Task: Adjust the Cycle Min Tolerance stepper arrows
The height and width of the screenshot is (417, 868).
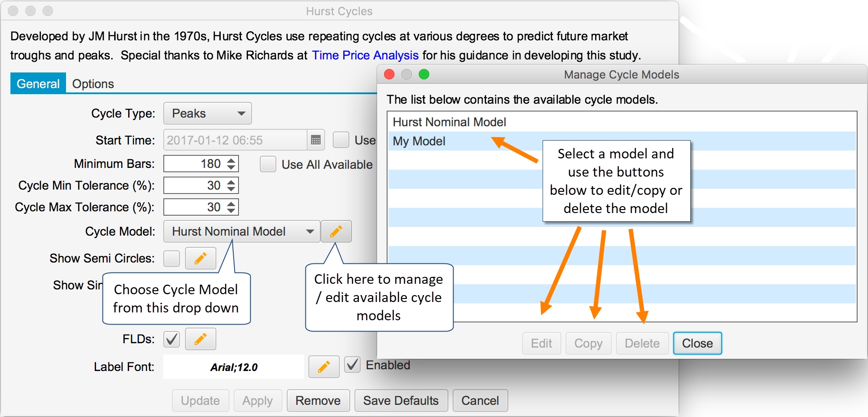Action: [x=231, y=185]
